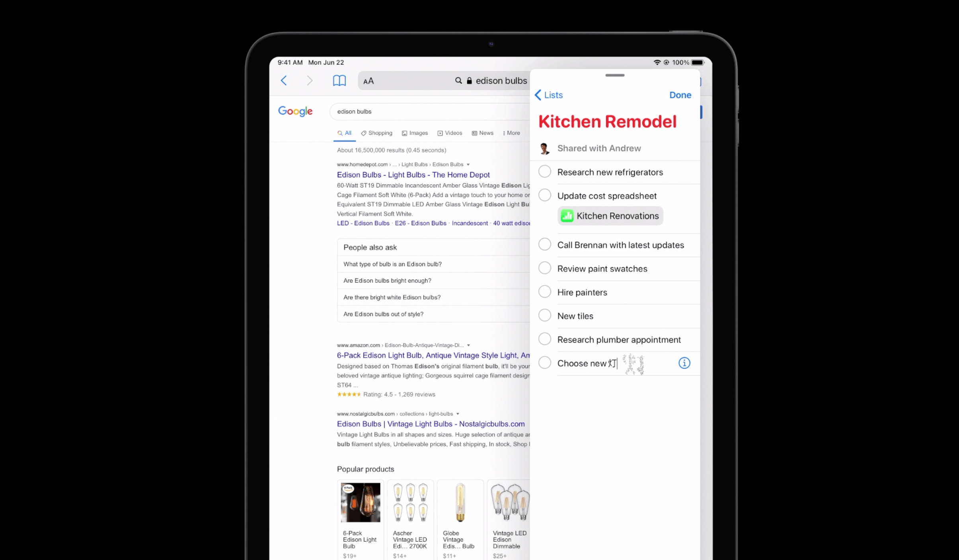Open the info button on Choose new item
Screen dimensions: 959x560
(684, 363)
